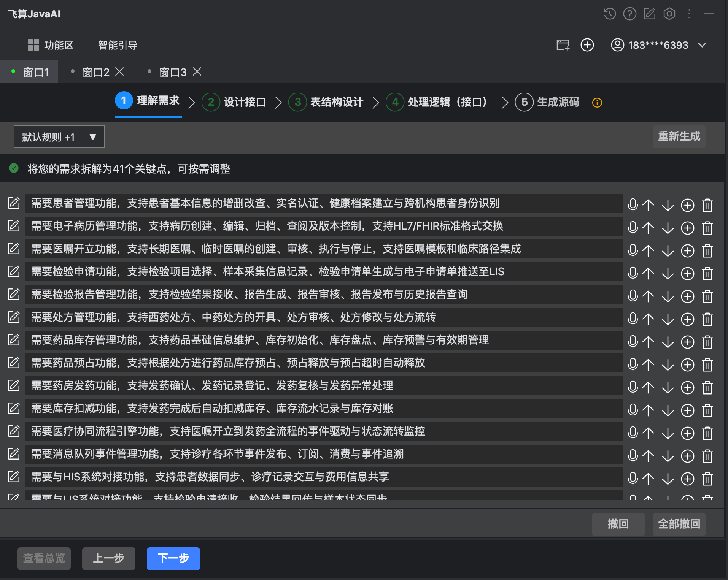Switch to 窗口3 tab
The image size is (728, 580).
(173, 72)
